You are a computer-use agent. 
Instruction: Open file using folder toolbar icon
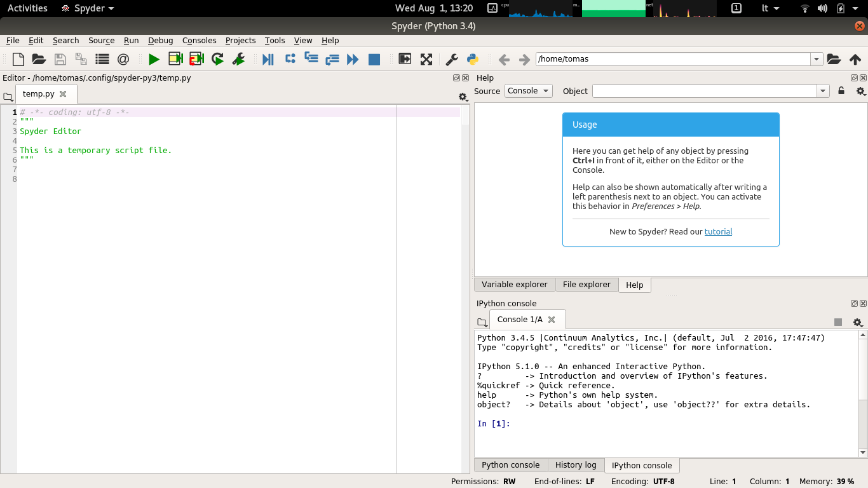39,59
